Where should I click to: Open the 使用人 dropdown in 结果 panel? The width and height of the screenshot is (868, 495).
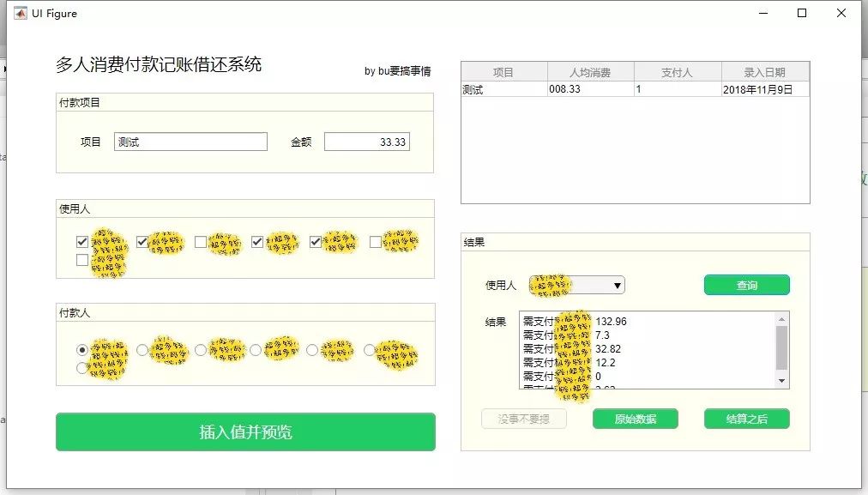pyautogui.click(x=616, y=284)
